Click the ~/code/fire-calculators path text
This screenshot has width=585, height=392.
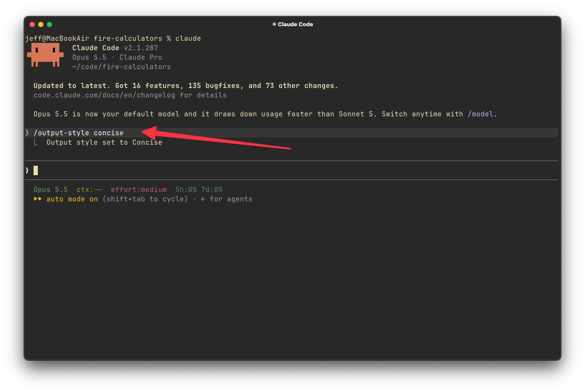(x=122, y=67)
